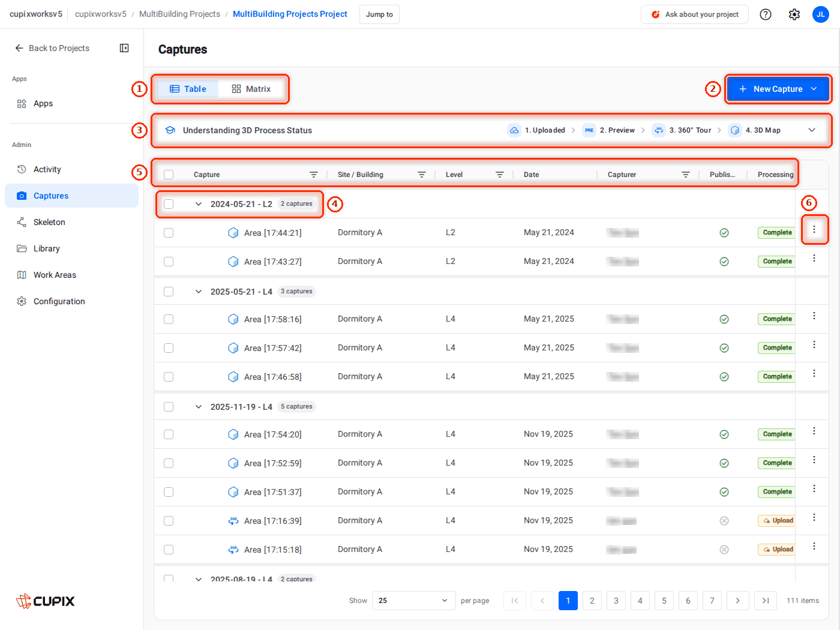
Task: Click the Jump to button
Action: 379,14
